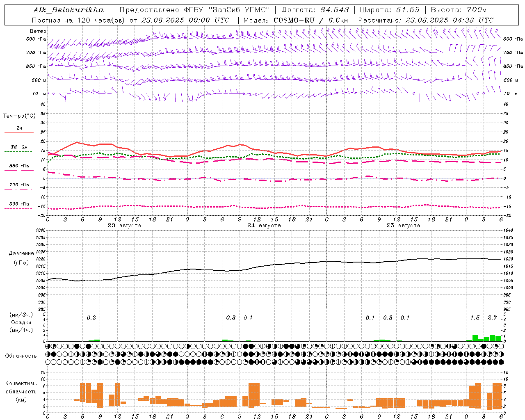Click the computed time Рассчитано: 23.08.2025 04:38 UTC

click(426, 20)
